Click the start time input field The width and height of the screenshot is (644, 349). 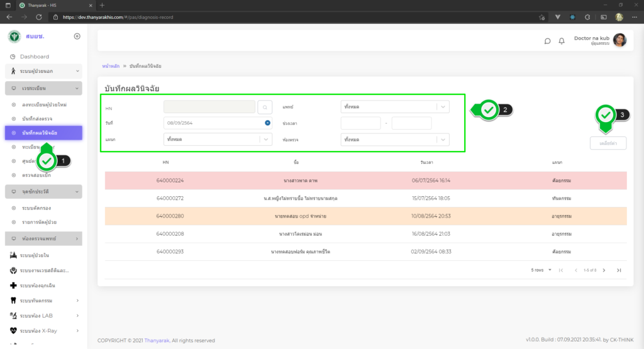tap(360, 123)
